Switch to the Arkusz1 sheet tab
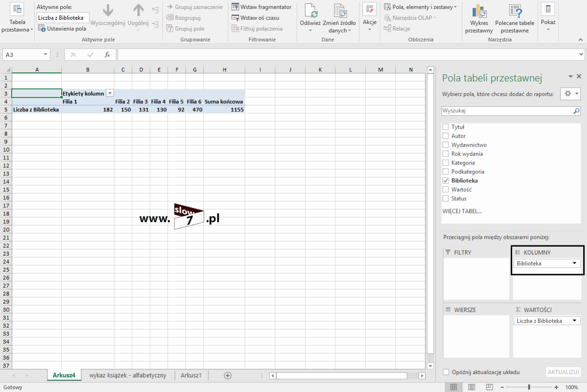587x392 pixels. point(191,375)
